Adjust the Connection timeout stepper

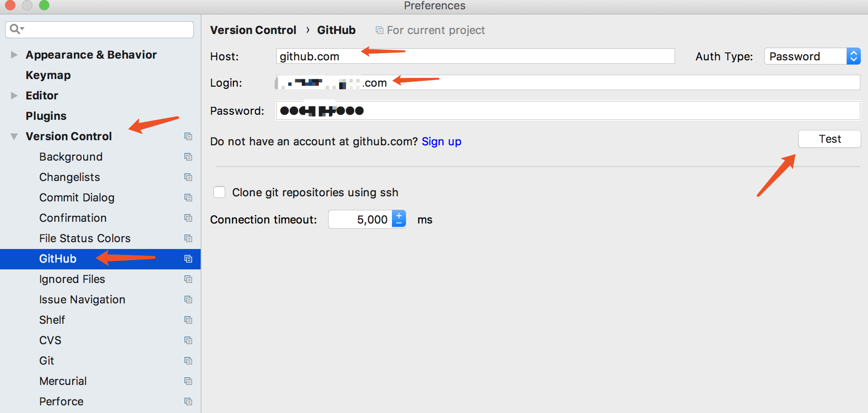(399, 219)
